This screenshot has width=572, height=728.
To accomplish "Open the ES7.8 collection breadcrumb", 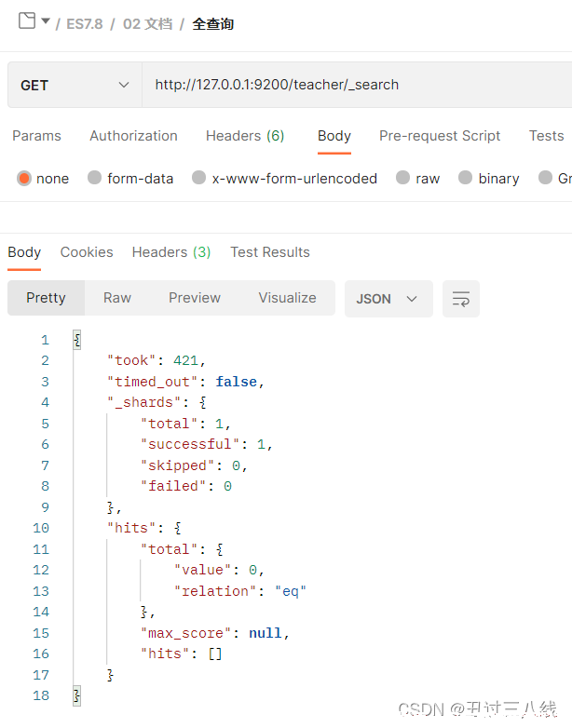I will (x=84, y=23).
